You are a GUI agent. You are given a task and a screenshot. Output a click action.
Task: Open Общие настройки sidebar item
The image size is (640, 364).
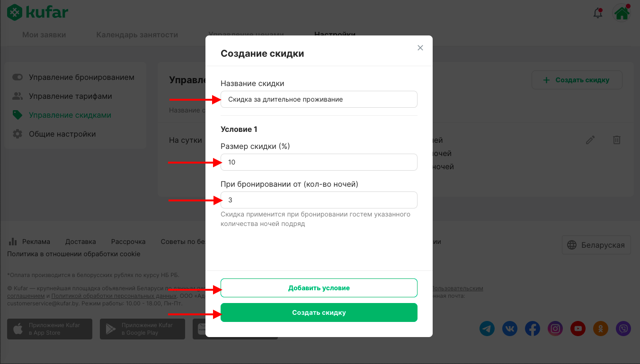point(54,134)
